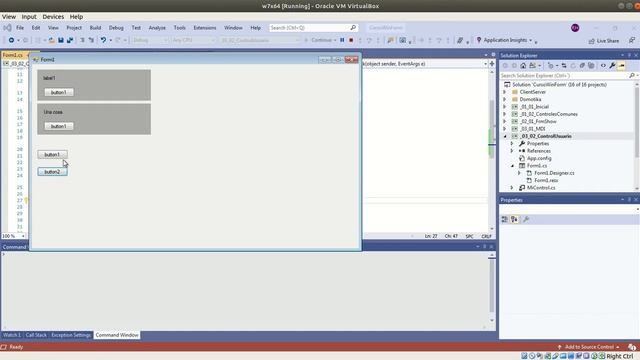Image resolution: width=640 pixels, height=360 pixels.
Task: Click the split editor plus icon
Action: click(x=492, y=64)
